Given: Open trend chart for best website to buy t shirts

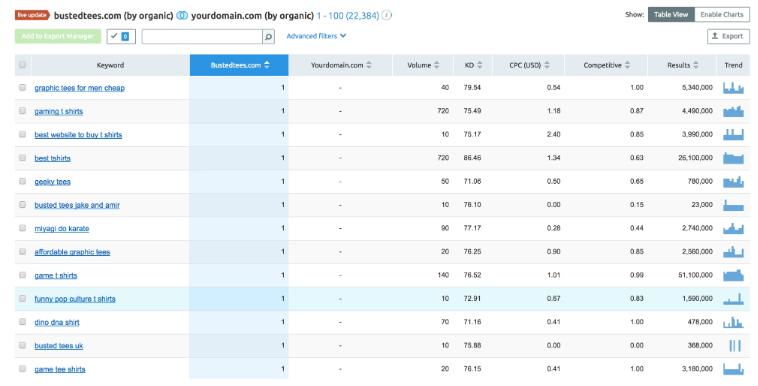Looking at the screenshot, I should [733, 134].
